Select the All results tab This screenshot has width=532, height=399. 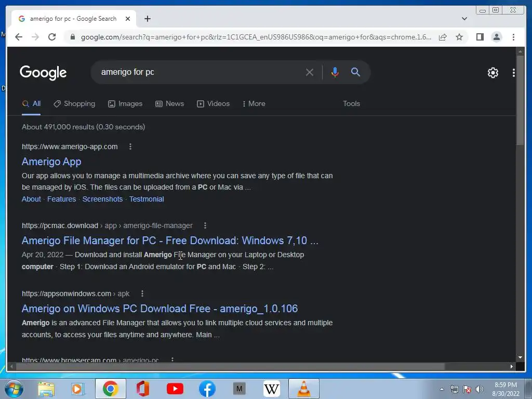click(31, 104)
